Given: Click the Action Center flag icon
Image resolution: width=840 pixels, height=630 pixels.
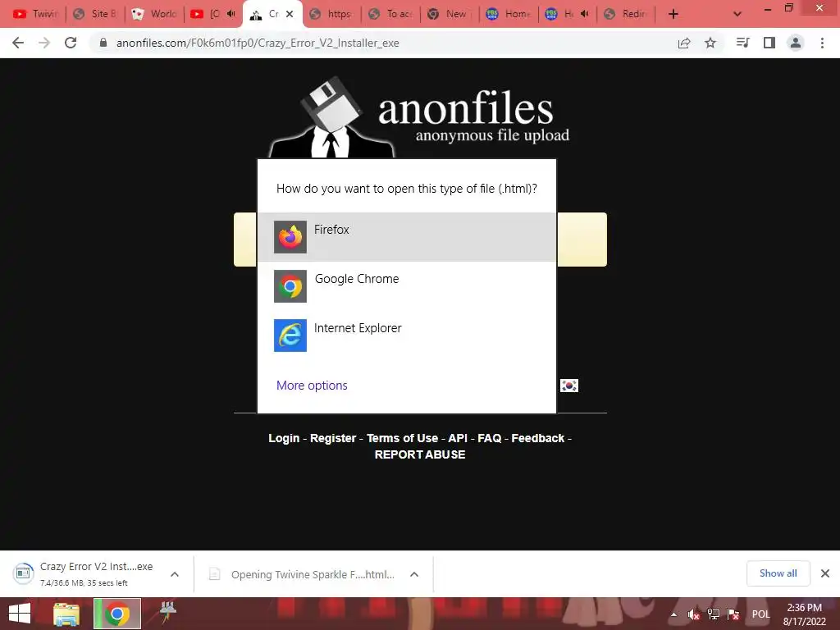Looking at the screenshot, I should click(733, 614).
